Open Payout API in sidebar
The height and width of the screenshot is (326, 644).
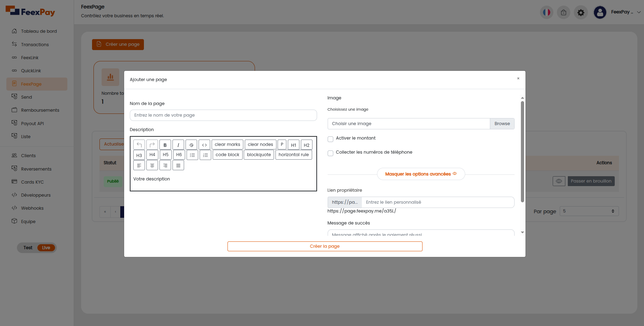click(x=37, y=124)
